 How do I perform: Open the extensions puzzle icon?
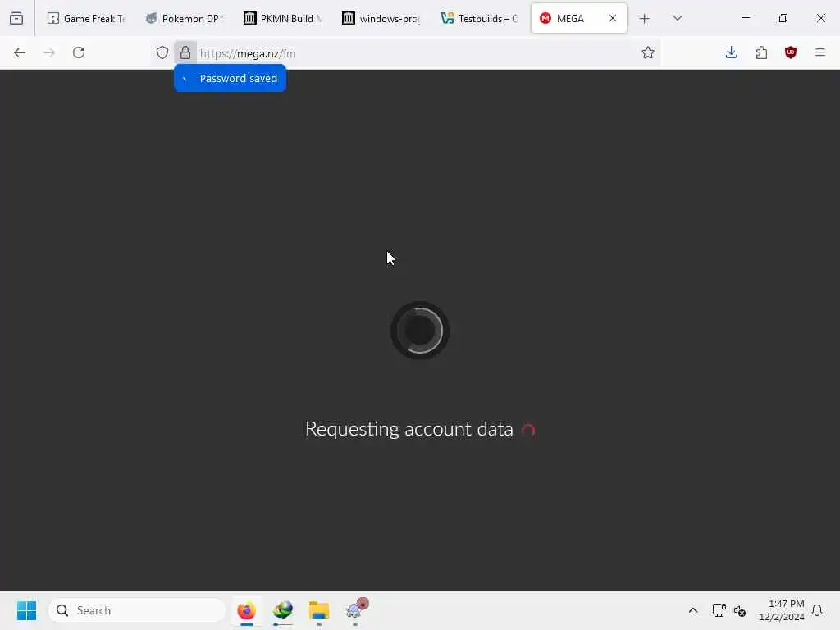(761, 52)
